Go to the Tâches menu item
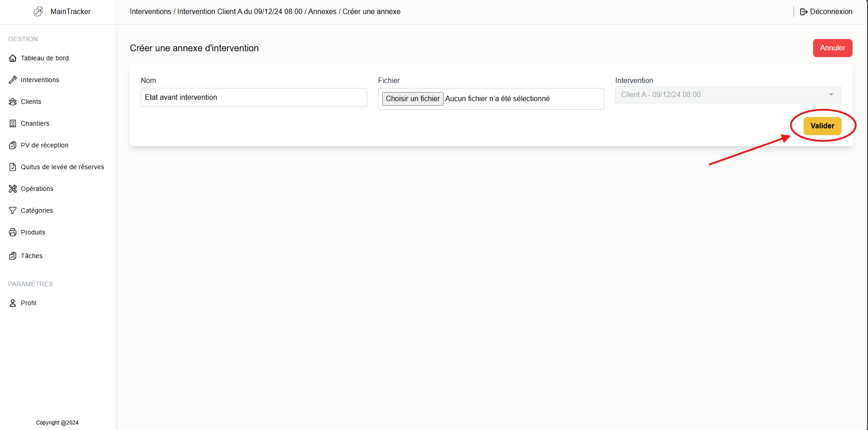 31,256
